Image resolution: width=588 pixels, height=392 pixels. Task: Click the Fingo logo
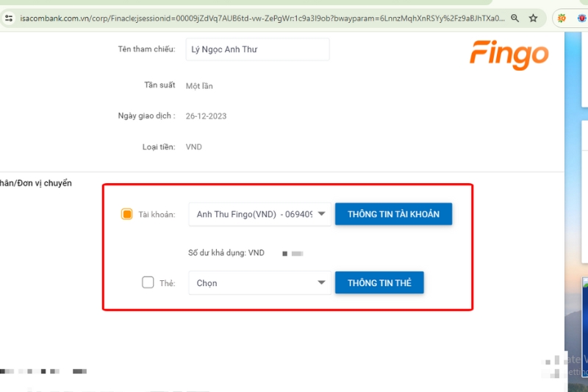509,54
